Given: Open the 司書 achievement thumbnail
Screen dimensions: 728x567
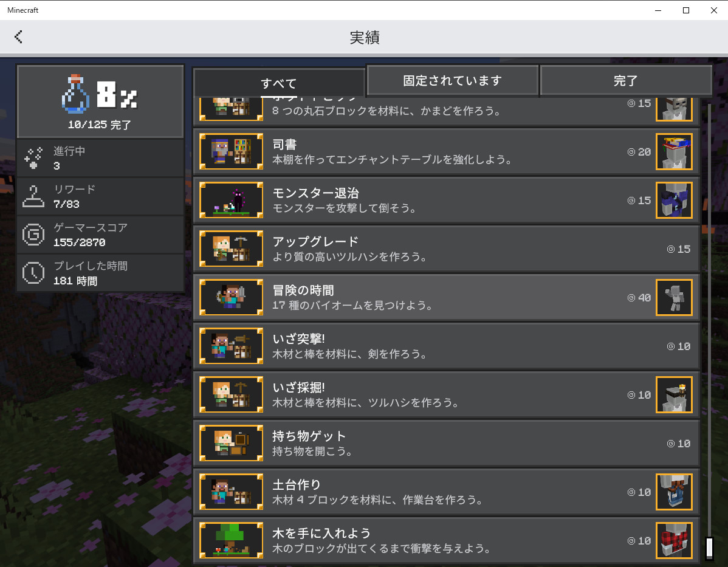Looking at the screenshot, I should coord(231,151).
